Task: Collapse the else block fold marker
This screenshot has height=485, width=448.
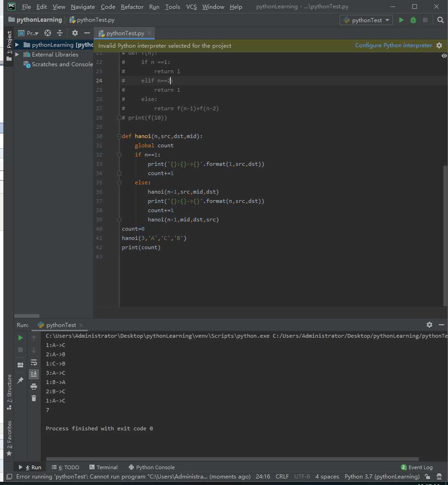Action: (x=119, y=183)
